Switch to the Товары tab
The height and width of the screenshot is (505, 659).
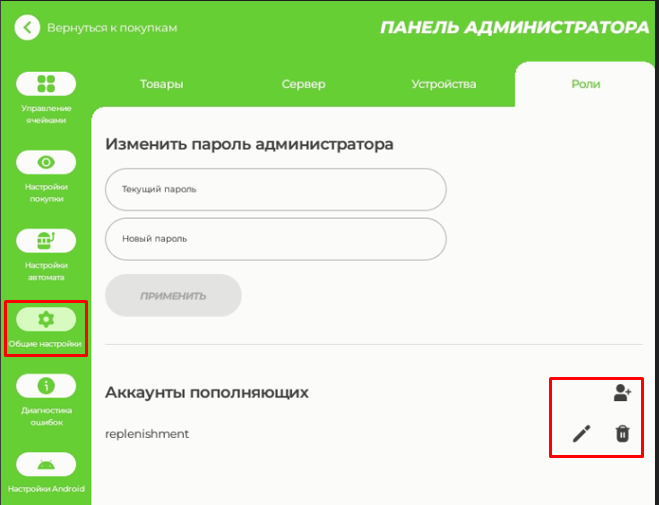(162, 84)
